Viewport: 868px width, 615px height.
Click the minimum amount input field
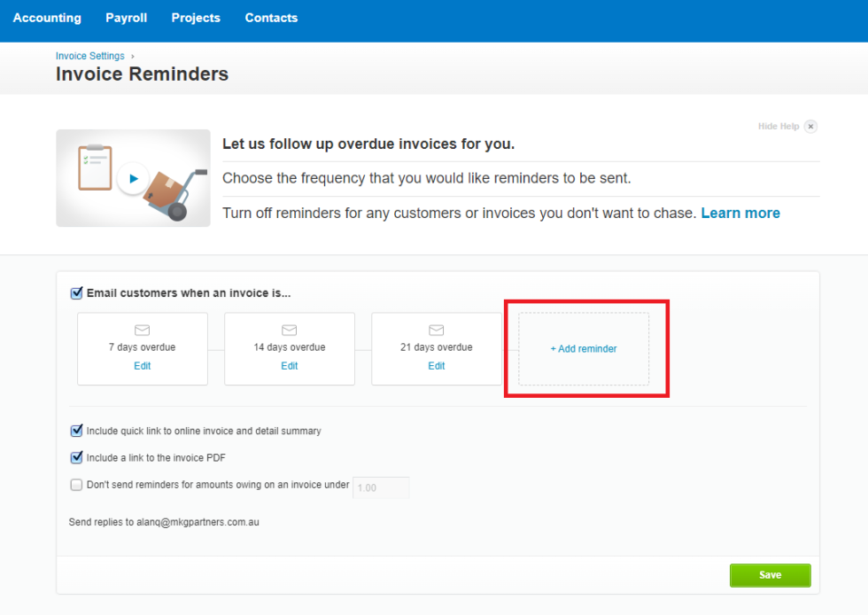coord(381,487)
